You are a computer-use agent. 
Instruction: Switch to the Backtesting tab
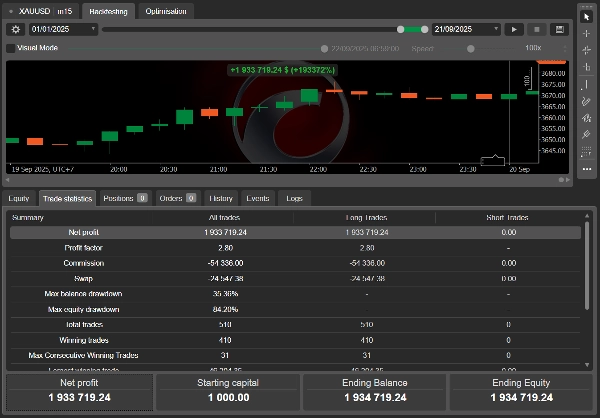[108, 11]
